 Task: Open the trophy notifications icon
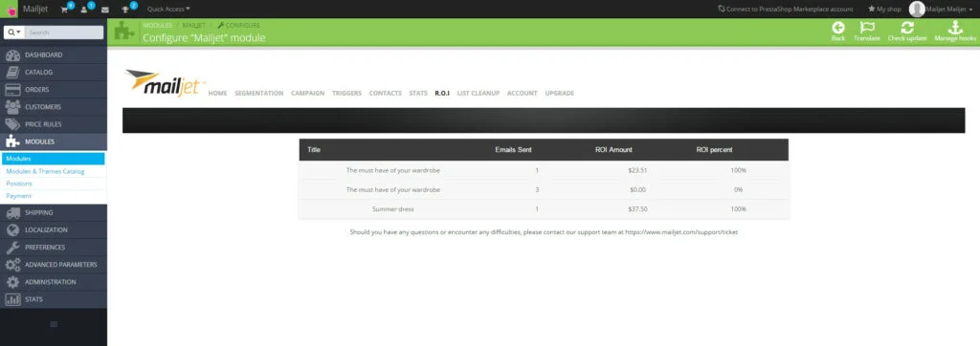pos(125,10)
